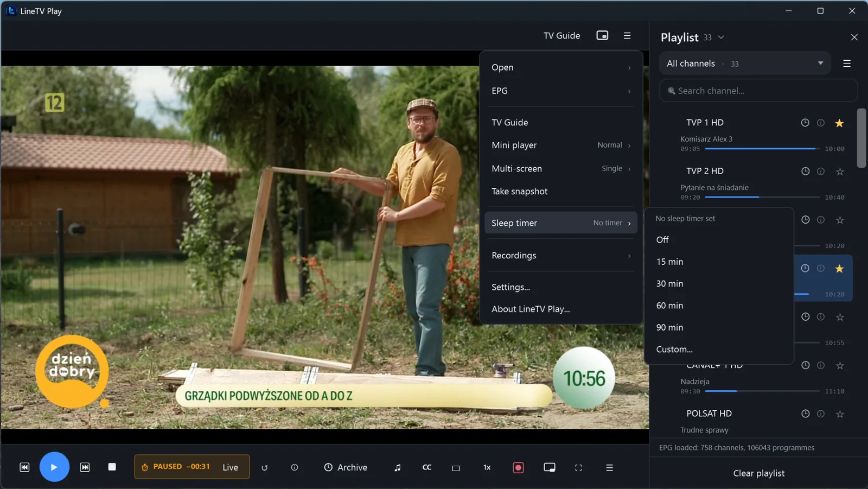Expand the EPG submenu
Viewport: 868px width, 489px height.
click(561, 91)
